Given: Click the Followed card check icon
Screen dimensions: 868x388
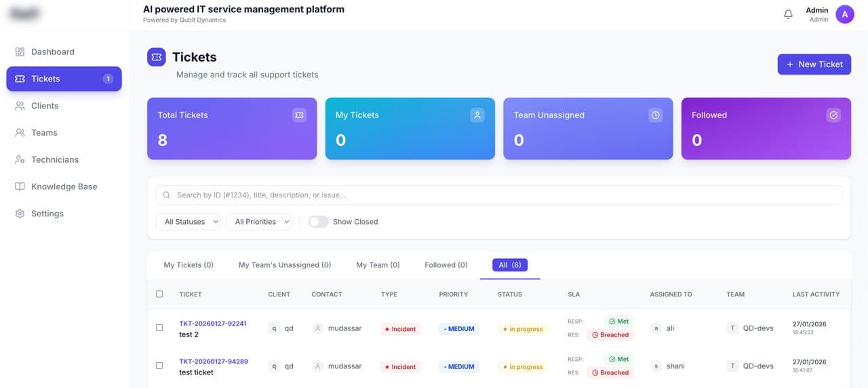Looking at the screenshot, I should (x=833, y=115).
